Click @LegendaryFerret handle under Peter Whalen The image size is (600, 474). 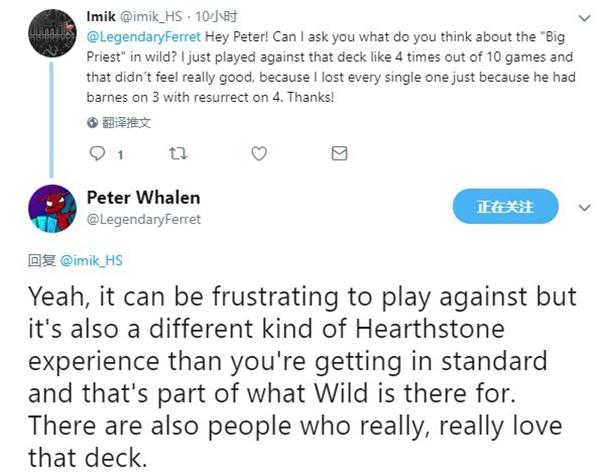pos(144,220)
